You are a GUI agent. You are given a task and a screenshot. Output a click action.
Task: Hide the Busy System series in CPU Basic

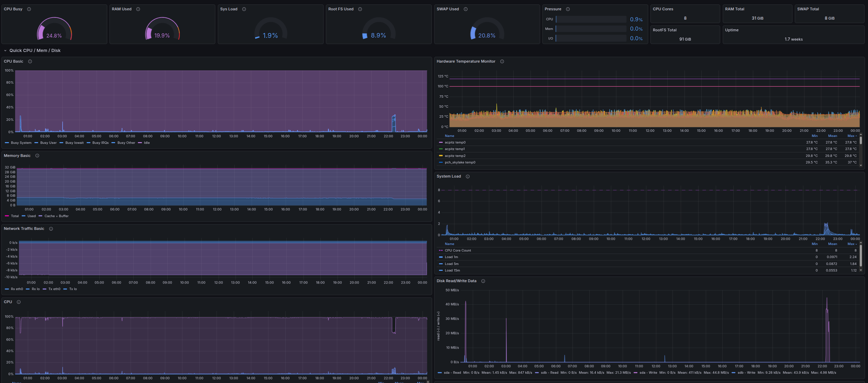pyautogui.click(x=21, y=142)
